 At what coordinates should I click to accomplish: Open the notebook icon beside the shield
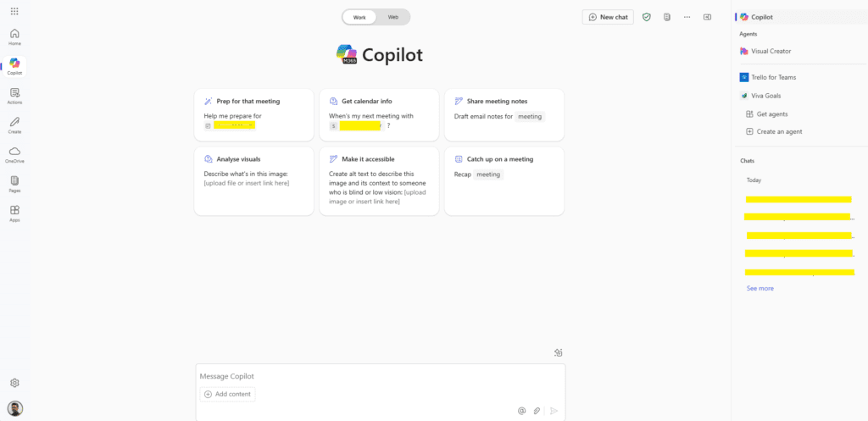(x=667, y=17)
